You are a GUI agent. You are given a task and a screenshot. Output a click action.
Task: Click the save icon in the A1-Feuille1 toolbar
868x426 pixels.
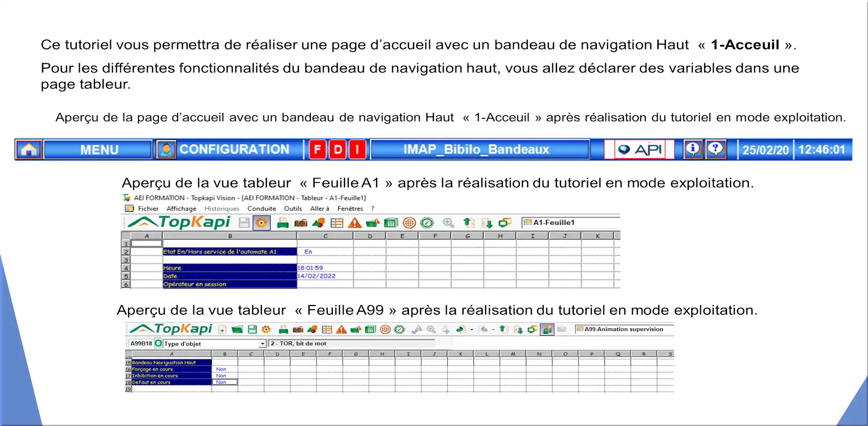244,223
